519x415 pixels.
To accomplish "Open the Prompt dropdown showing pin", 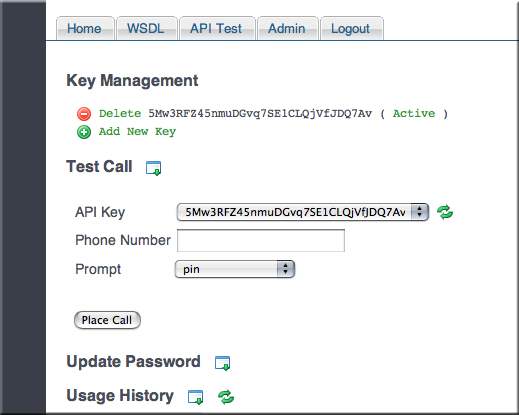I will pos(235,269).
